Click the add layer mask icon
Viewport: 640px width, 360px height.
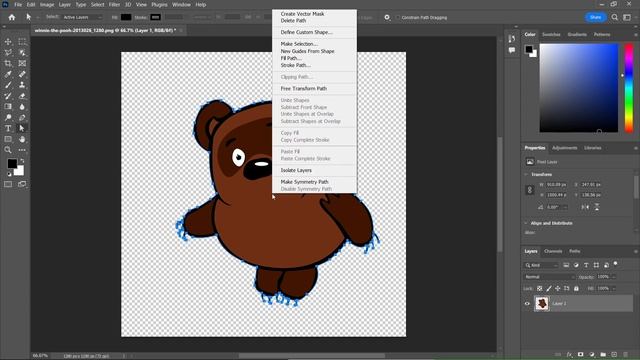click(580, 355)
